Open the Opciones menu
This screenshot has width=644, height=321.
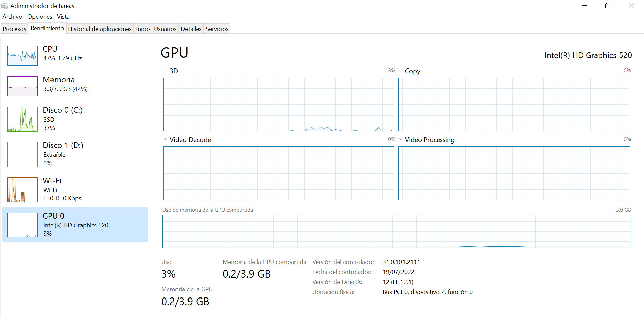pos(40,17)
